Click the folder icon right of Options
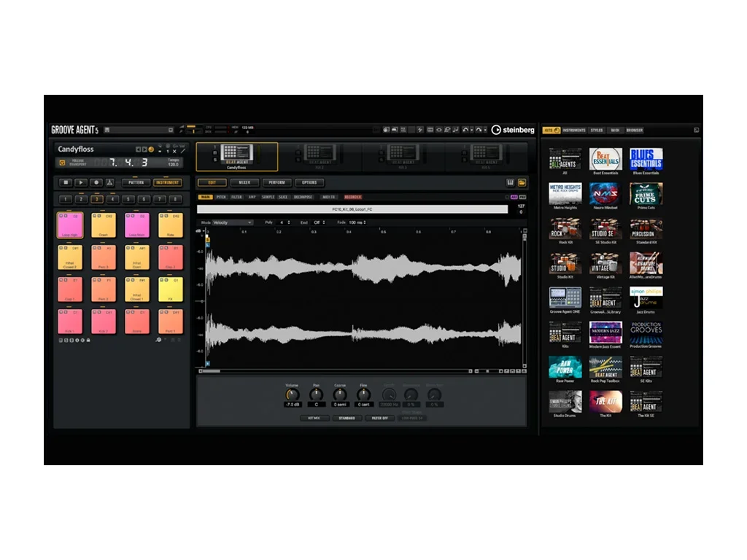This screenshot has width=747, height=560. coord(522,182)
